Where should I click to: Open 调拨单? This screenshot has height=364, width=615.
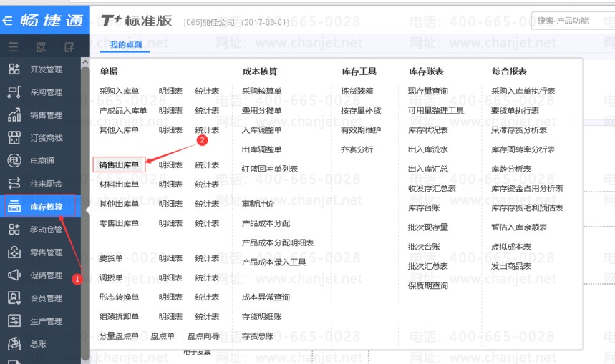pos(110,277)
